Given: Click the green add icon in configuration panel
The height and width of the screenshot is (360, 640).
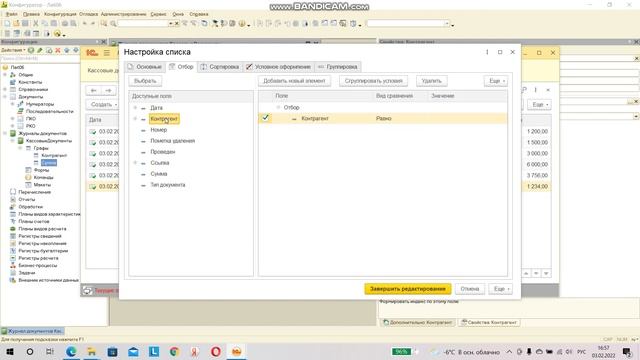Looking at the screenshot, I should coord(31,50).
